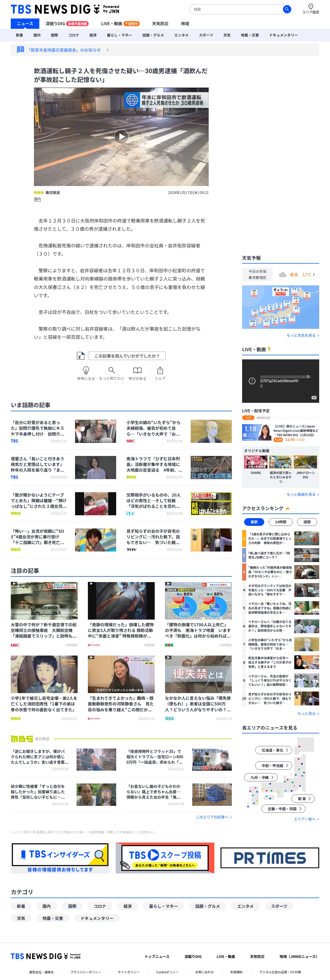Open the 便失禁とは article thumbnail
This screenshot has width=330, height=980.
coord(198,674)
